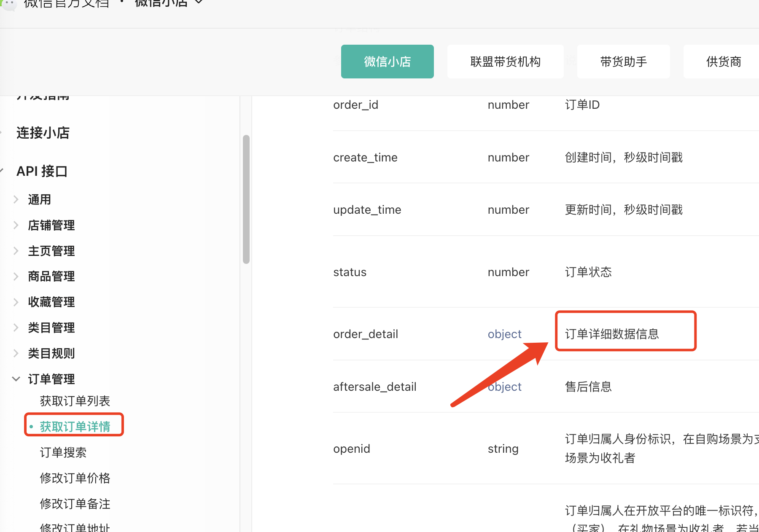Click the 更新时间，秒级时间戳 description
The height and width of the screenshot is (532, 759).
pos(624,210)
